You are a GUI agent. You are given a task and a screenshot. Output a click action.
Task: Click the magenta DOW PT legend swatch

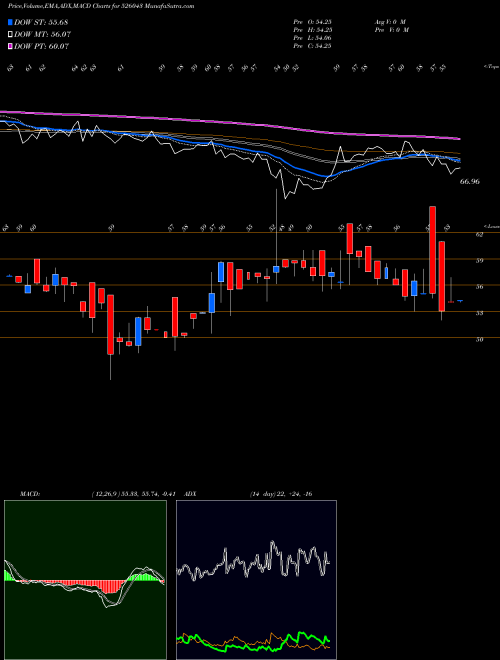(11, 46)
